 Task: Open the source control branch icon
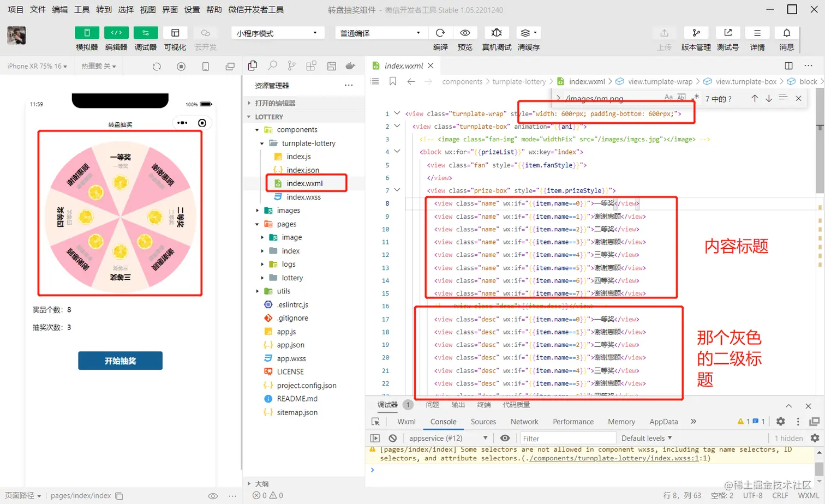(292, 66)
